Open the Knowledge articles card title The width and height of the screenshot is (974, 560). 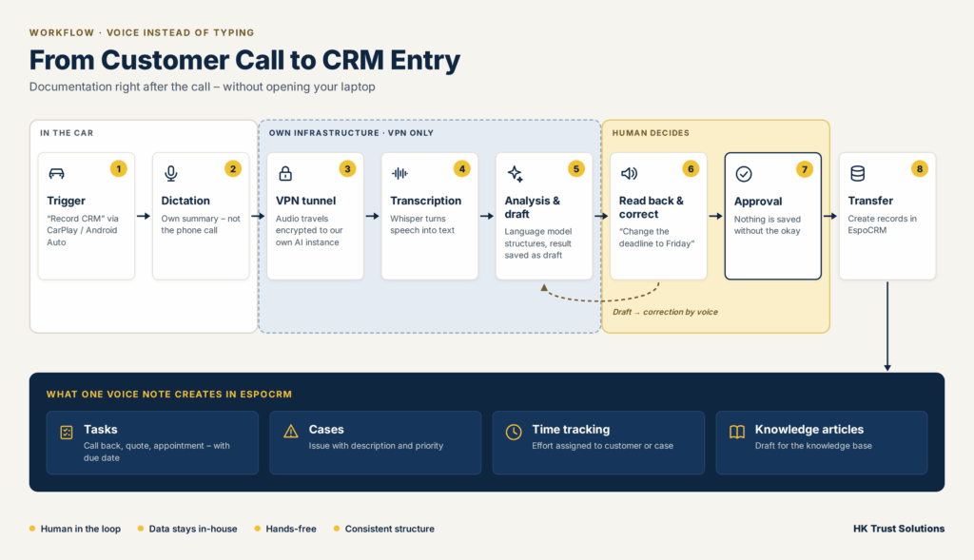[x=808, y=430]
